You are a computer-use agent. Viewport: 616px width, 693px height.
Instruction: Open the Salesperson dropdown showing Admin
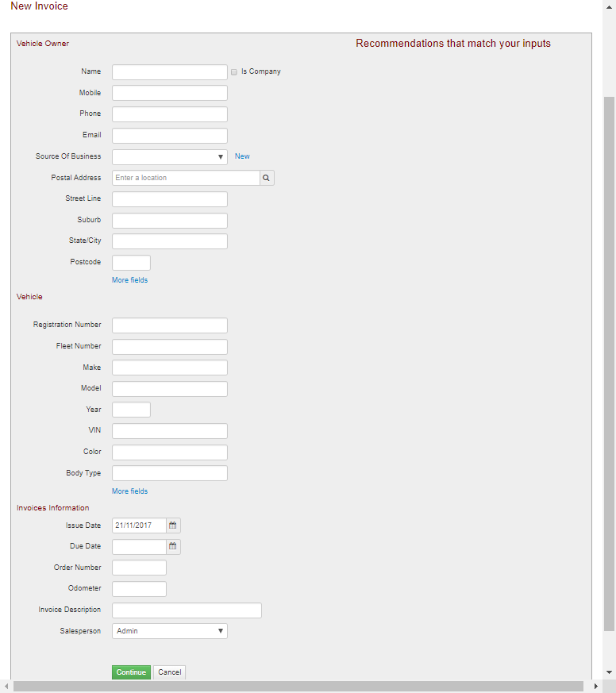170,631
